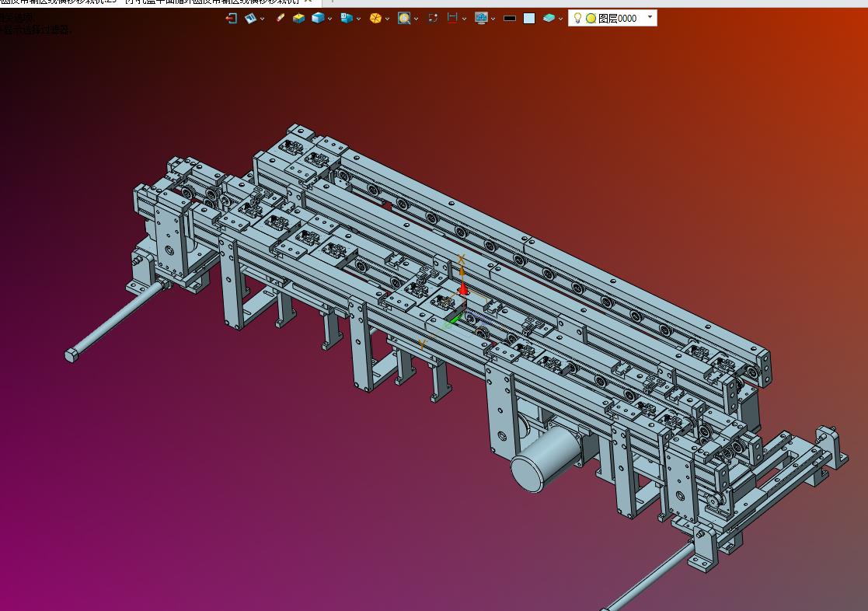Click the blue box with sheet icon
Viewport: 868px width, 611px height.
click(x=347, y=19)
